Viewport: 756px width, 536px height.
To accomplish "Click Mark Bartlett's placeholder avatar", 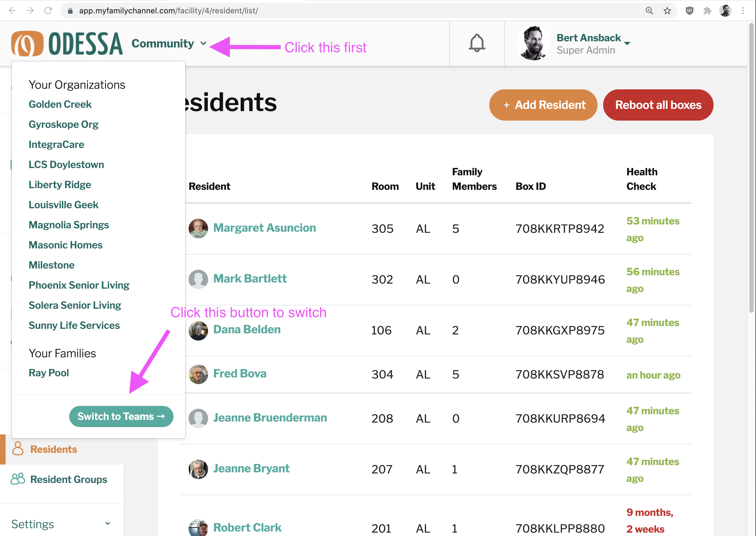I will point(198,279).
